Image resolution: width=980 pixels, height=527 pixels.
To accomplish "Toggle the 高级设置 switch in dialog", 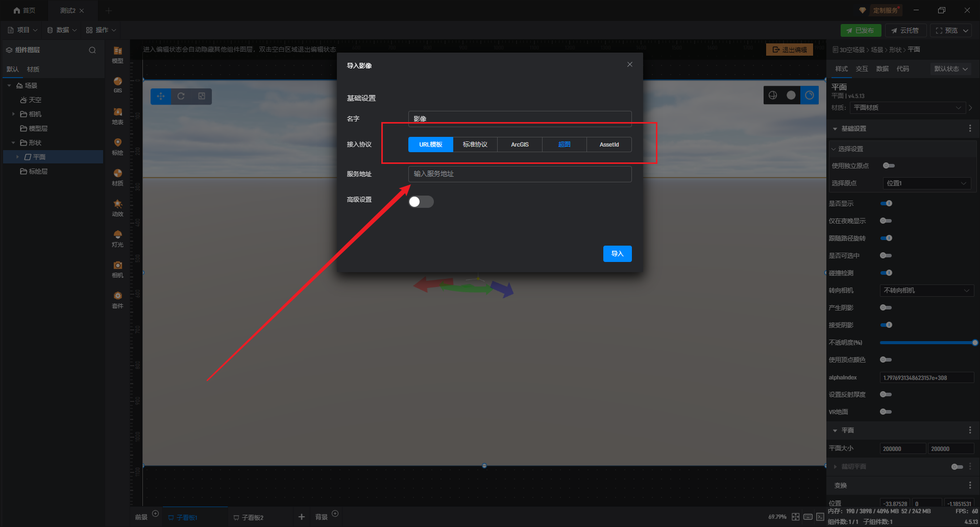I will click(x=421, y=202).
